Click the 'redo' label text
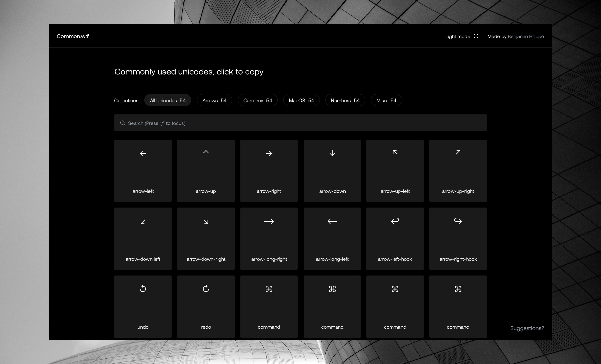 pyautogui.click(x=206, y=327)
